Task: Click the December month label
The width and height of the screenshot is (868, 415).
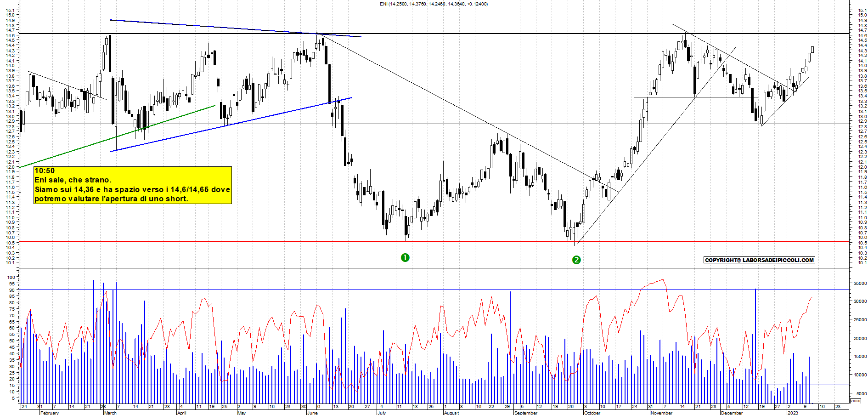Action: click(x=732, y=413)
